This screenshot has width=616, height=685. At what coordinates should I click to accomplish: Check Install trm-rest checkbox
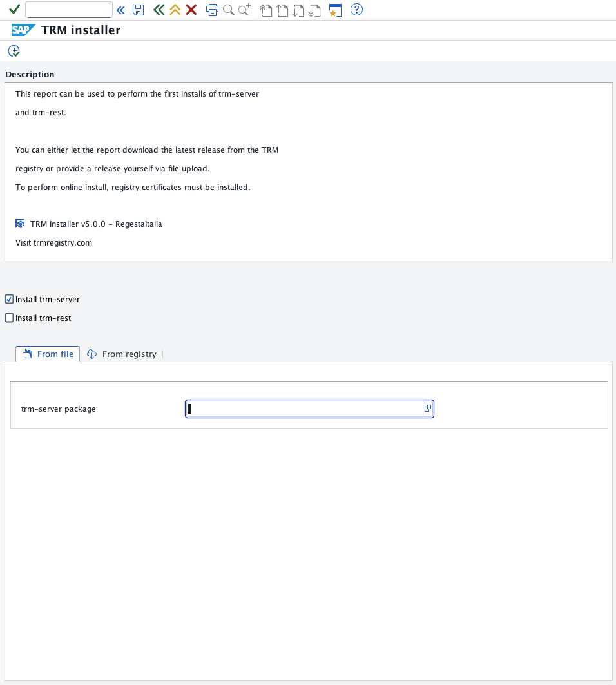[9, 318]
